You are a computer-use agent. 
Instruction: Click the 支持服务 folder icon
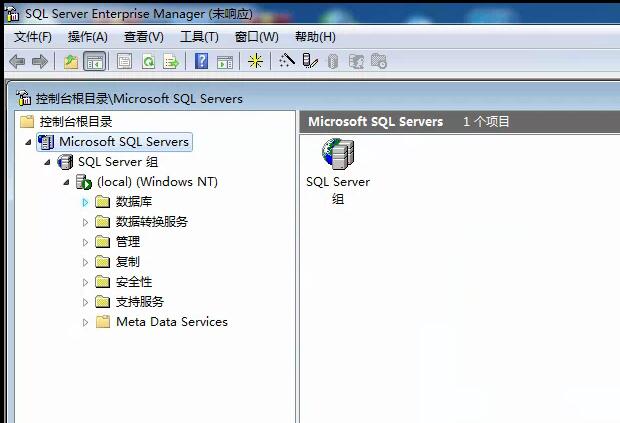(x=102, y=302)
